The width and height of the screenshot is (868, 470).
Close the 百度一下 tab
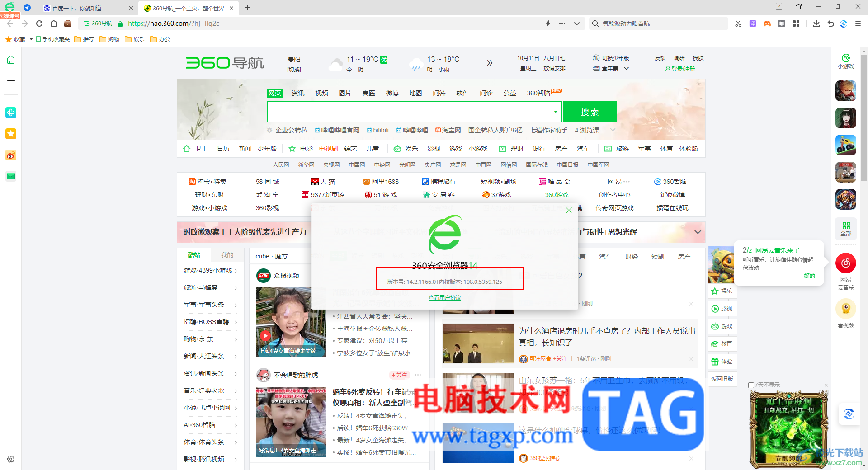131,8
